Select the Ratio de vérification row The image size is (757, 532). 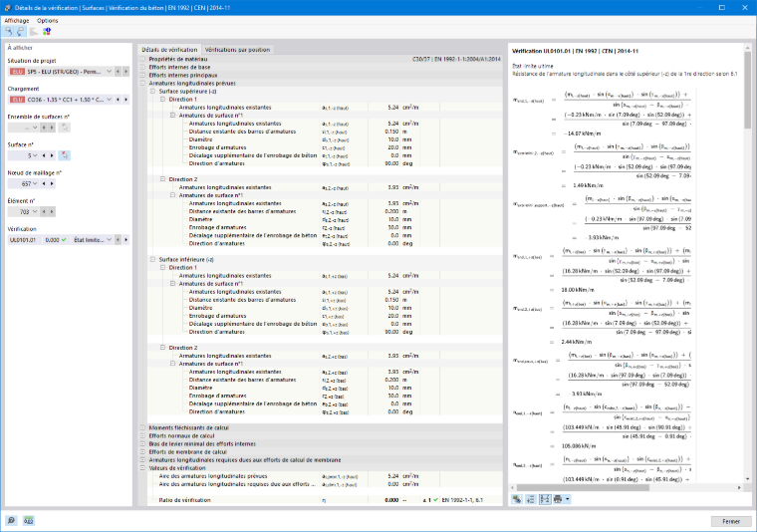[x=325, y=500]
